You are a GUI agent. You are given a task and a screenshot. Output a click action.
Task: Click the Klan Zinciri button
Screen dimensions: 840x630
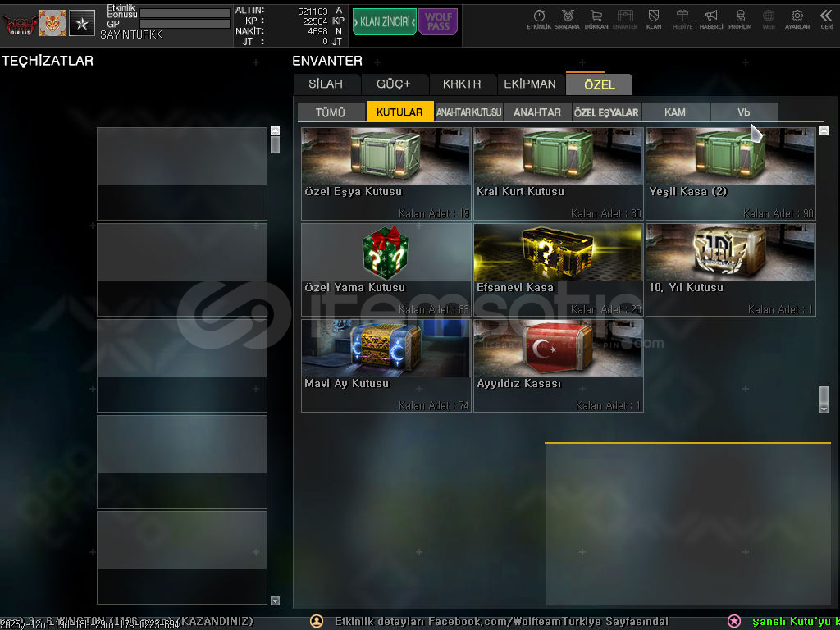tap(385, 22)
